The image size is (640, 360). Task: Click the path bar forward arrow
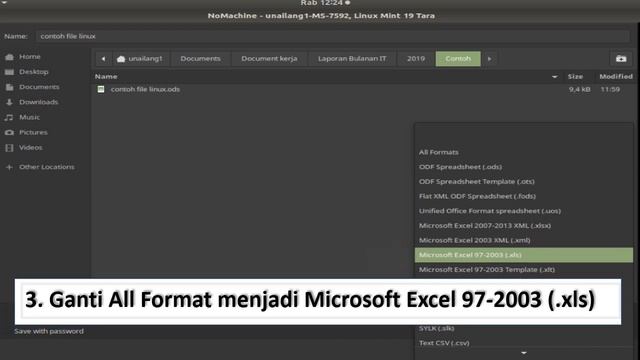(x=489, y=59)
